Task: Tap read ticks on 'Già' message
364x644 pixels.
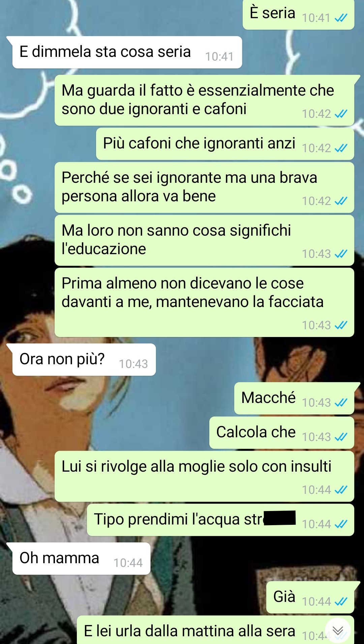Action: tap(341, 602)
